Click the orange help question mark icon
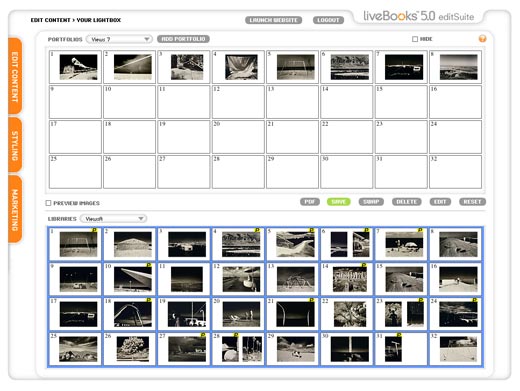The image size is (520, 391). coord(482,39)
